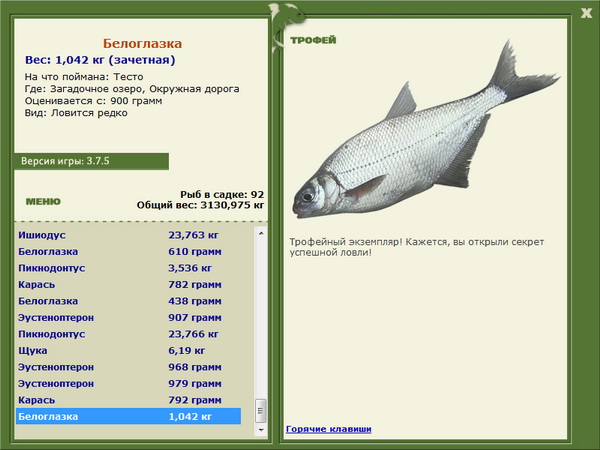Image resolution: width=600 pixels, height=450 pixels.
Task: Select the Эустеноптерон 979 грамм row
Action: click(x=129, y=383)
